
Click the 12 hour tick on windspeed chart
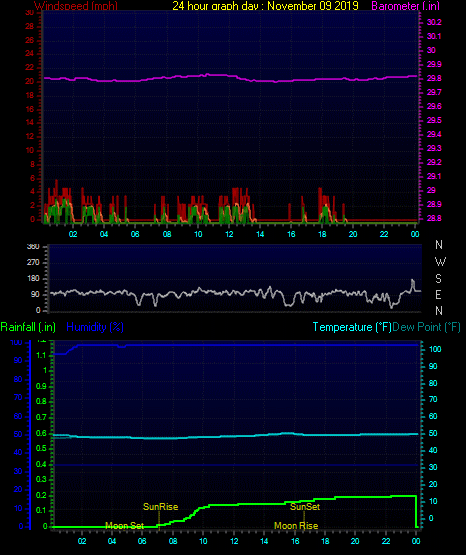click(229, 234)
